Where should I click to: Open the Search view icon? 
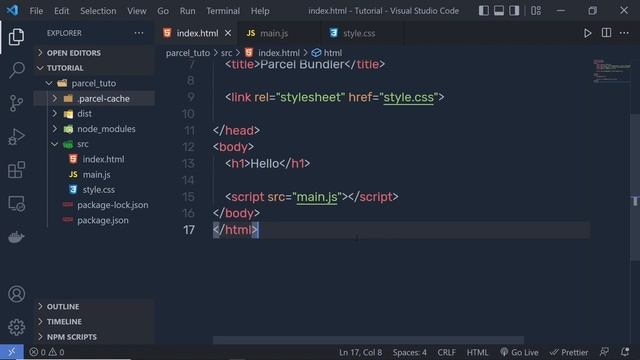(16, 70)
